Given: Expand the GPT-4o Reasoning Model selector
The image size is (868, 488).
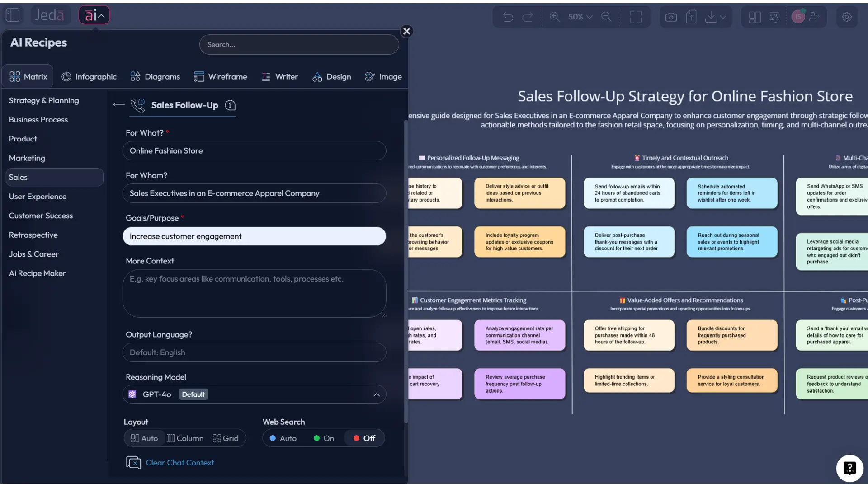Looking at the screenshot, I should [377, 394].
